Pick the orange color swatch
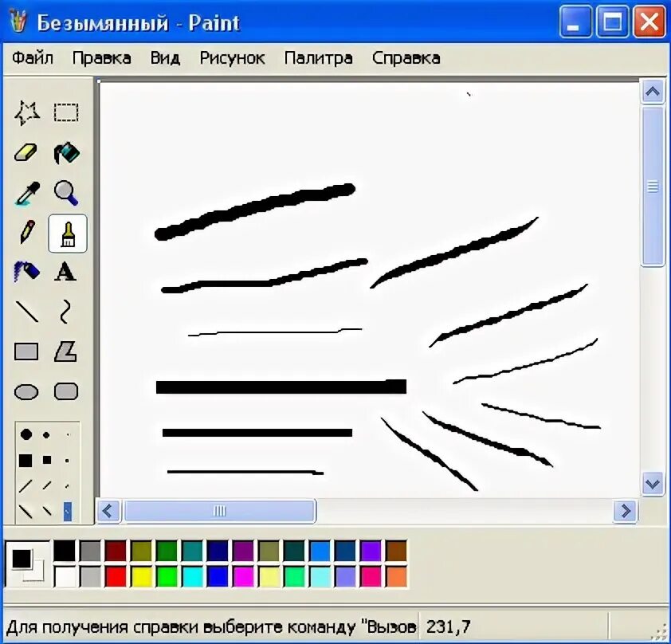Screen dimensions: 671x644 tap(396, 577)
